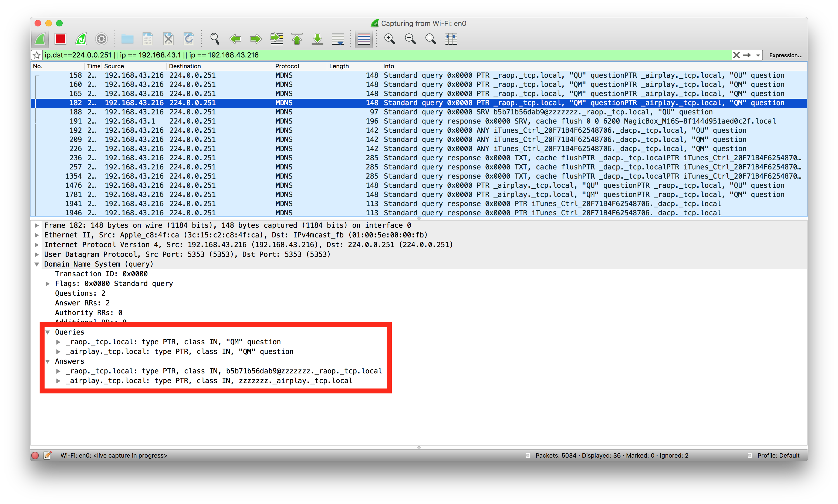Sort packets by Protocol column

(287, 66)
